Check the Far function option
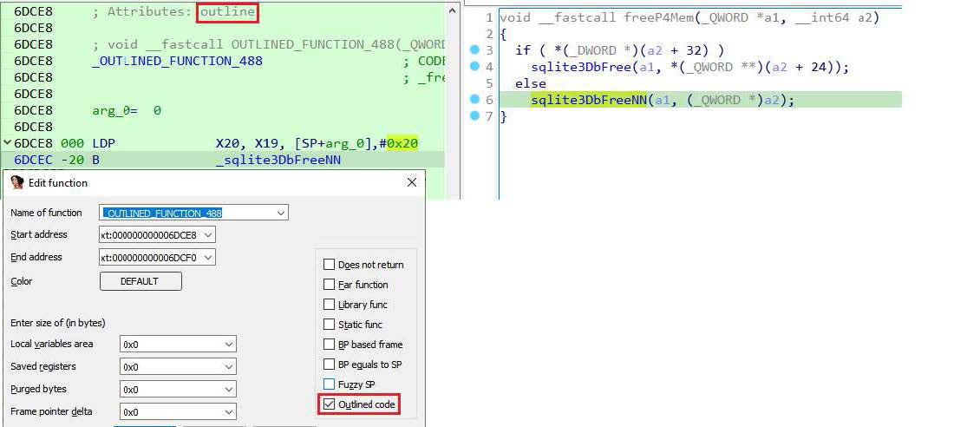This screenshot has width=980, height=427. coord(329,285)
